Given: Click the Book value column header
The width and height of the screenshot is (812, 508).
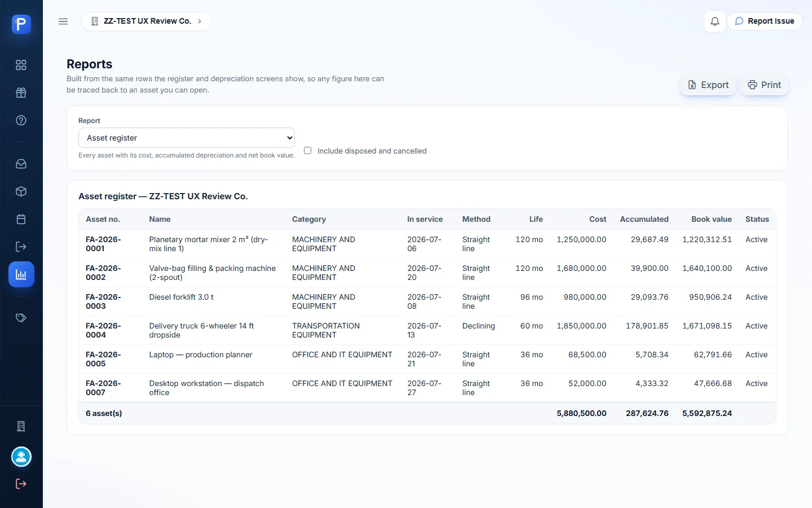Looking at the screenshot, I should [712, 220].
